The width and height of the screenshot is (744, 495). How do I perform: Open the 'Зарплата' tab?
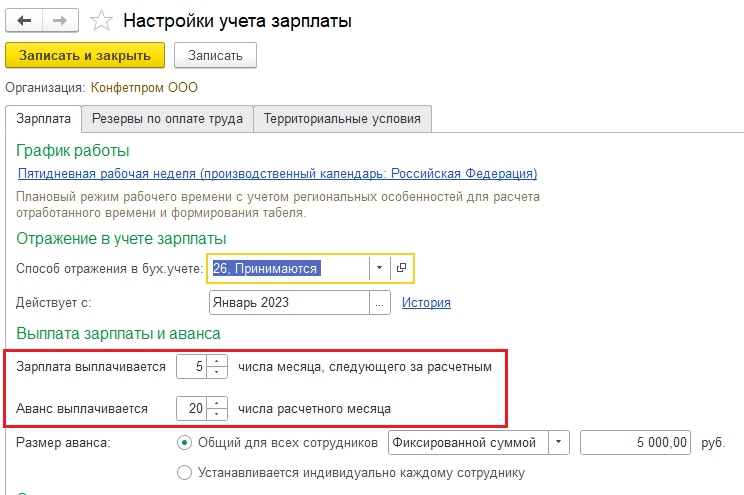[44, 119]
